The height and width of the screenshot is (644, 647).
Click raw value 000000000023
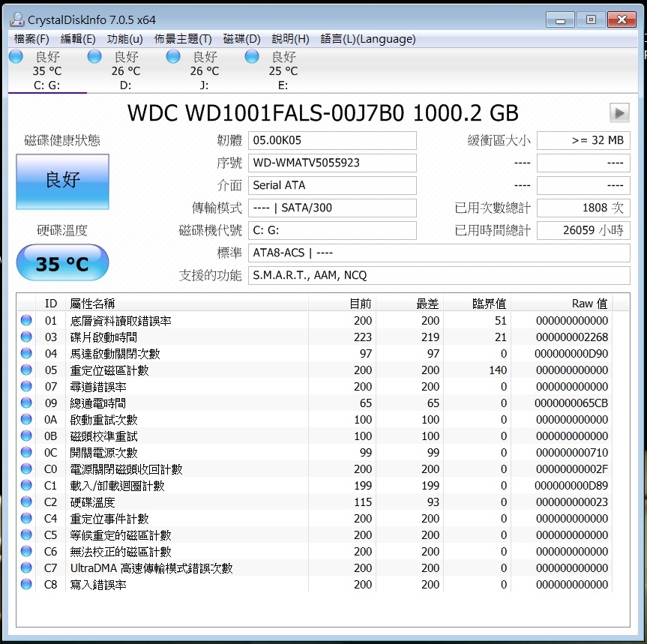[572, 502]
